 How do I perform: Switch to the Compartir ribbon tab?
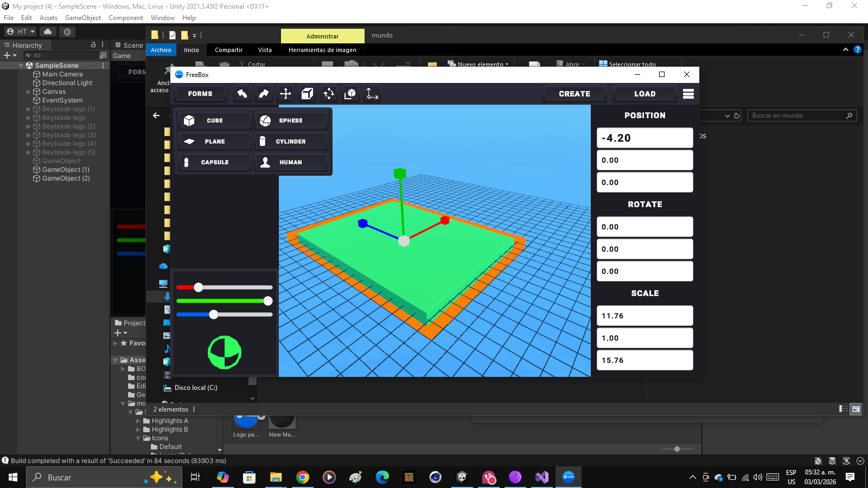228,50
